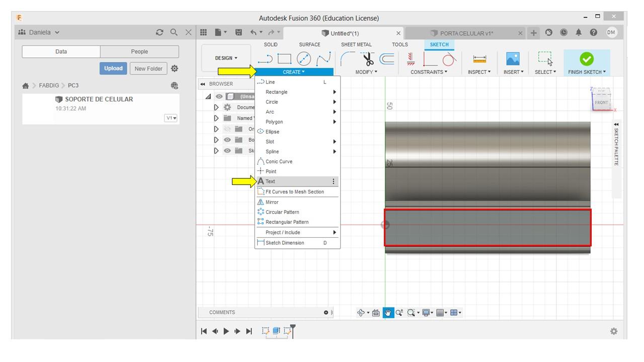Hide the Bodies folder via eye icon

coord(227,140)
